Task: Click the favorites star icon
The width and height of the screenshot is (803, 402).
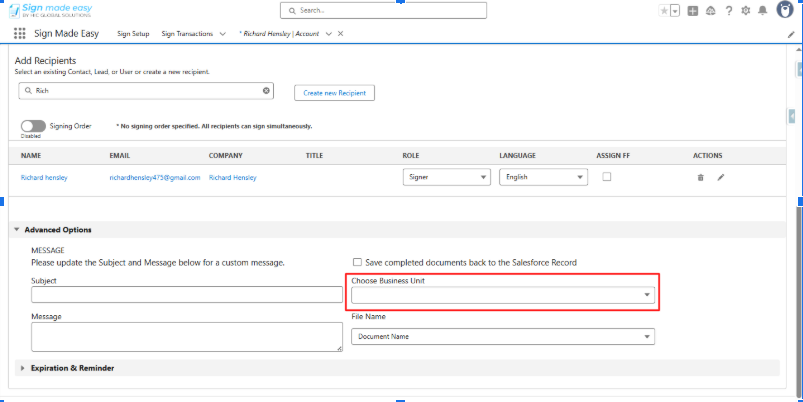Action: pos(664,10)
